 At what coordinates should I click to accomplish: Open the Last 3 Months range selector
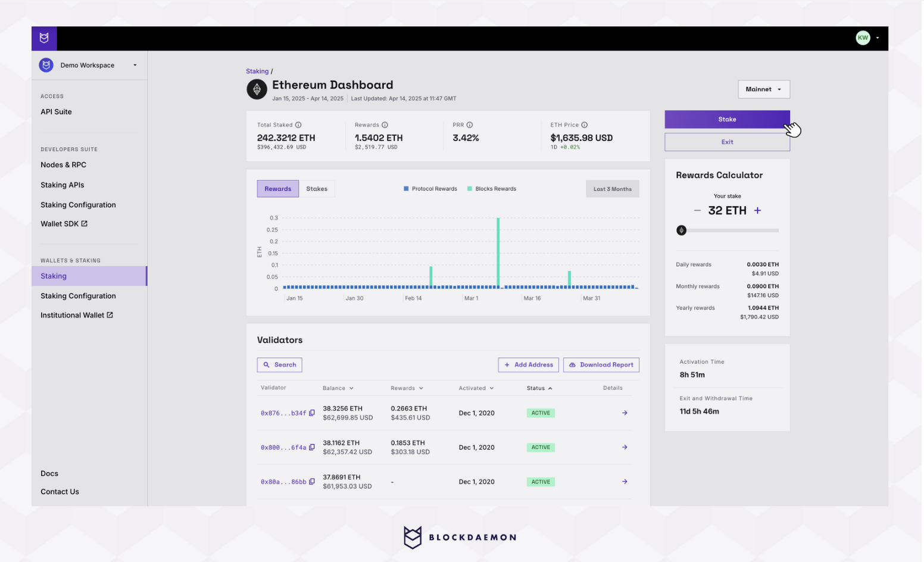tap(612, 189)
